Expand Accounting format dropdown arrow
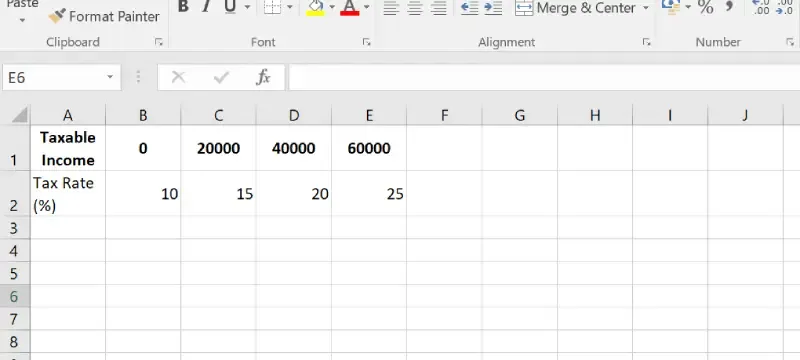 688,7
